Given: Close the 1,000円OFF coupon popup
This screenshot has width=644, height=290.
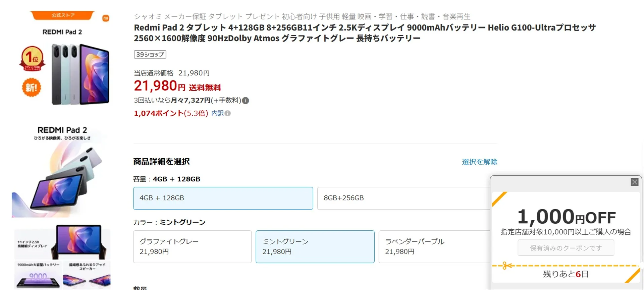Looking at the screenshot, I should pyautogui.click(x=634, y=182).
